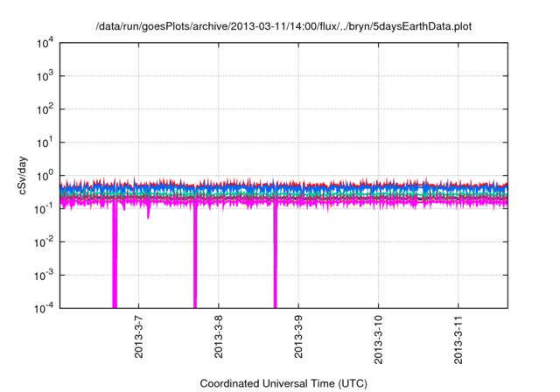The height and width of the screenshot is (392, 560).
Task: Click the 10^2 y-axis tick label
Action: [45, 109]
